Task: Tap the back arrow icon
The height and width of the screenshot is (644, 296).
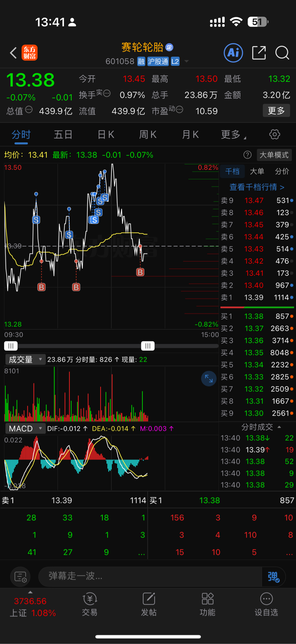Action: click(x=13, y=53)
